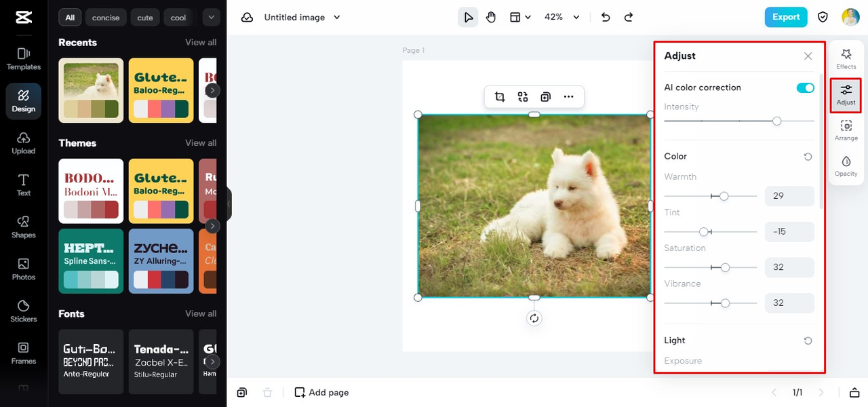The image size is (868, 407).
Task: Redo the last action
Action: (629, 17)
